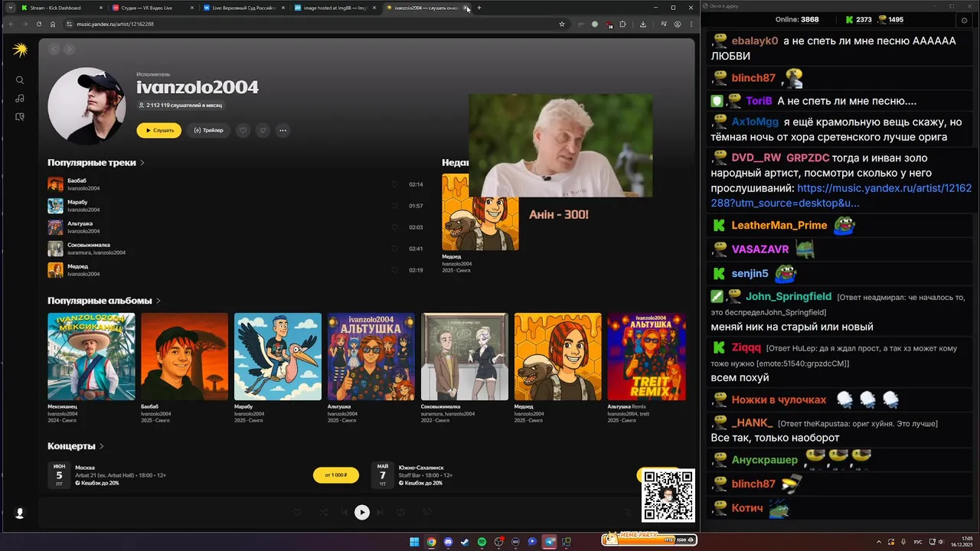The width and height of the screenshot is (980, 551).
Task: Click the username John_Springfield in chat
Action: 789,296
